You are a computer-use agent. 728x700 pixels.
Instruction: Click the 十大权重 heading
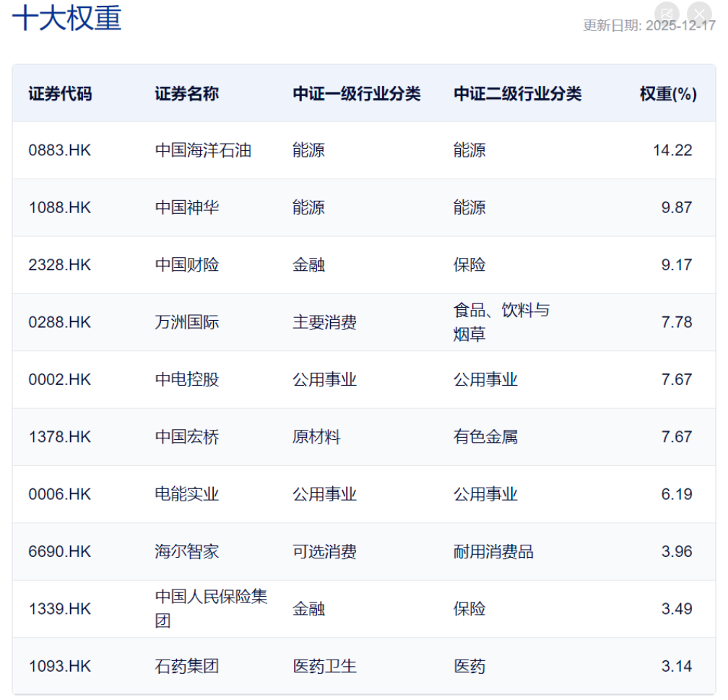point(67,18)
